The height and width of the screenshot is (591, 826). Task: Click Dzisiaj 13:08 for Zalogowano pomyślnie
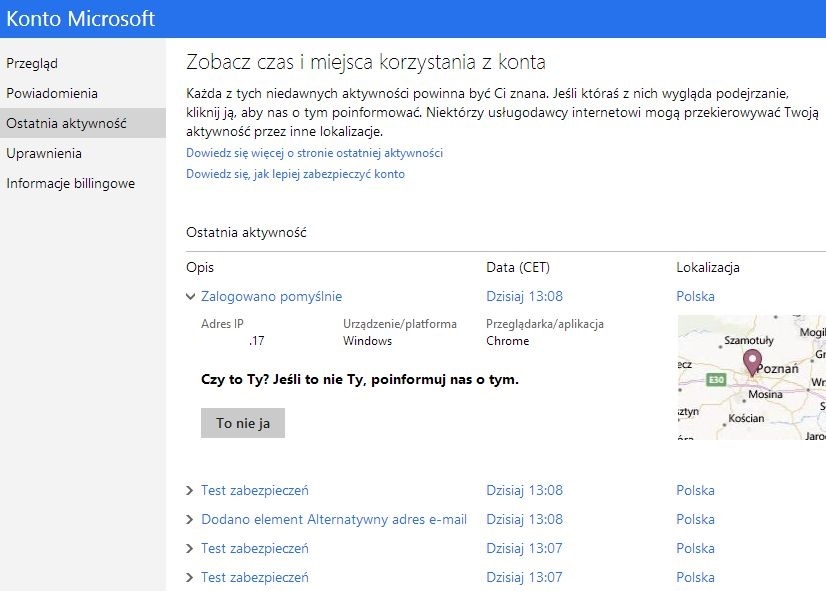(x=524, y=297)
